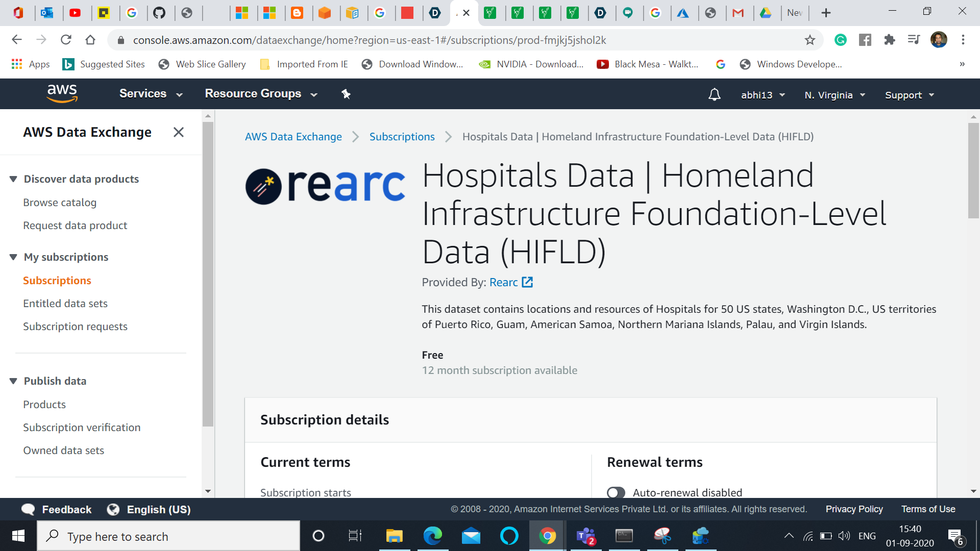The image size is (980, 551).
Task: Collapse Discover data products section
Action: pos(13,179)
